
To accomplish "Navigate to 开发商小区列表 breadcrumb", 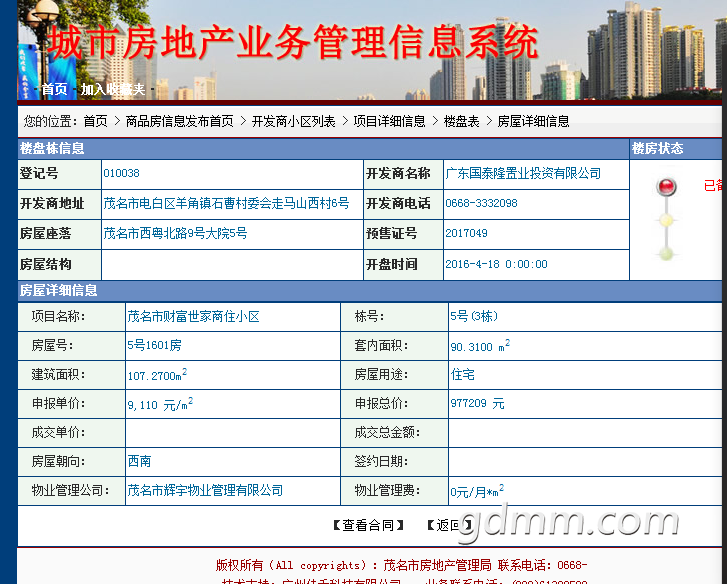I will click(293, 121).
